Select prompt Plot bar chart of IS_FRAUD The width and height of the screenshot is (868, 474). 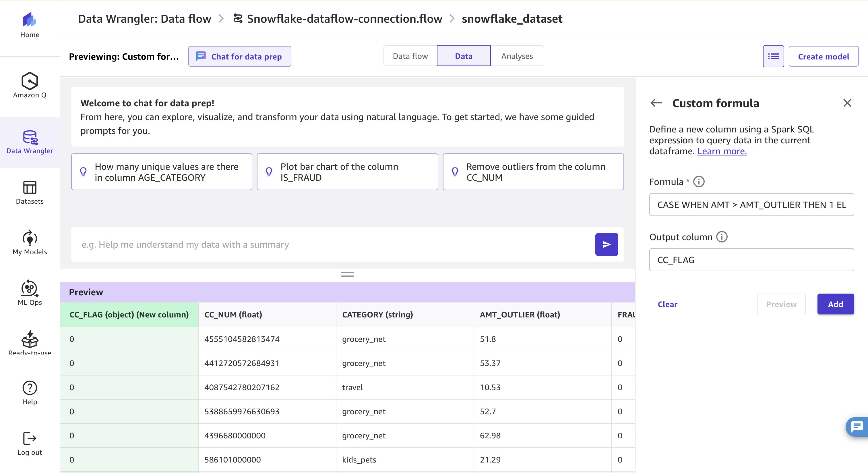pos(347,172)
